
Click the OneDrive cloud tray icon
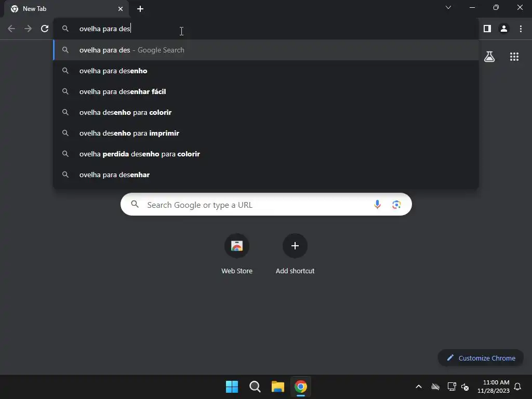[435, 387]
